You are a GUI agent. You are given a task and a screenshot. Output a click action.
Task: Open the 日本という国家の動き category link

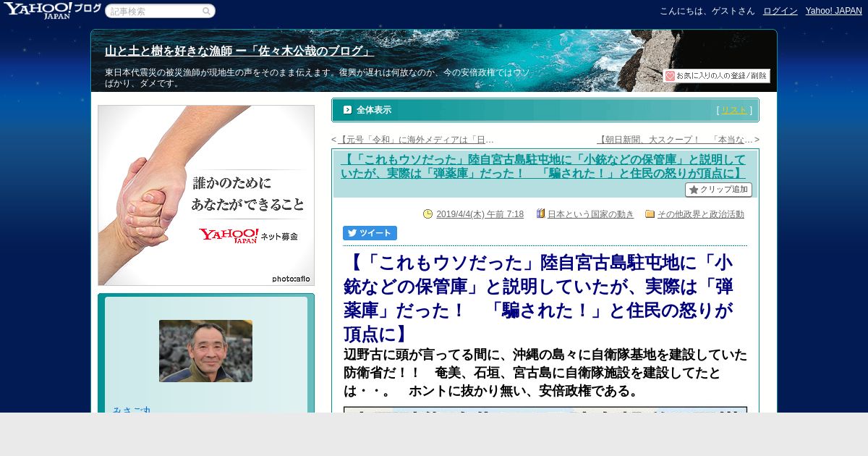[590, 214]
